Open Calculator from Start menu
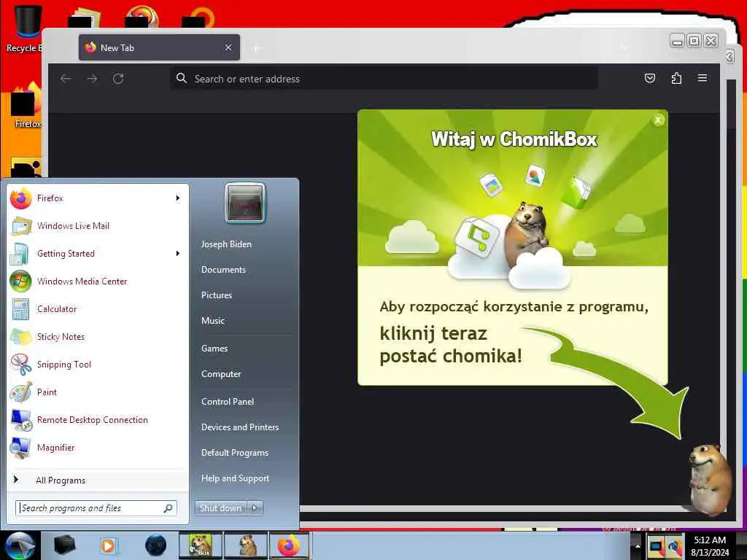This screenshot has width=747, height=560. click(x=98, y=308)
